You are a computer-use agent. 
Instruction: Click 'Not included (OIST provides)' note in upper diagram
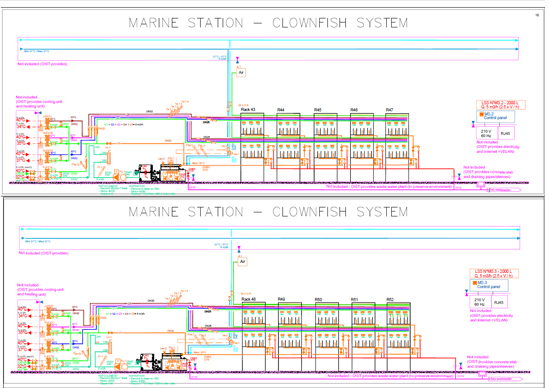42,64
